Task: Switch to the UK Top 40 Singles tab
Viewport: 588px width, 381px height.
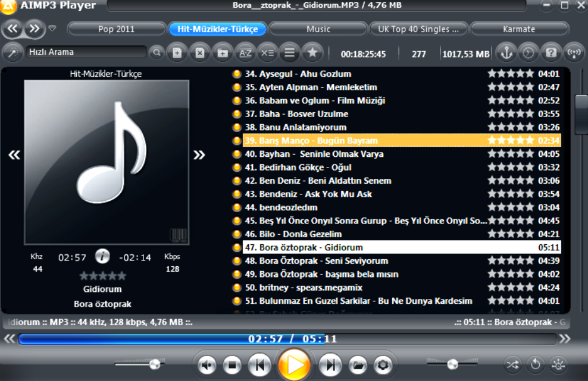Action: (x=418, y=29)
